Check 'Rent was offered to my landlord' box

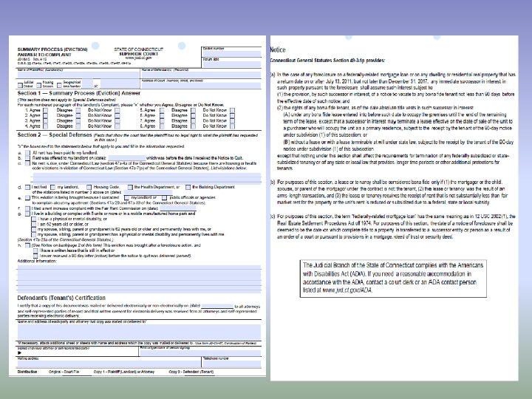[27, 158]
